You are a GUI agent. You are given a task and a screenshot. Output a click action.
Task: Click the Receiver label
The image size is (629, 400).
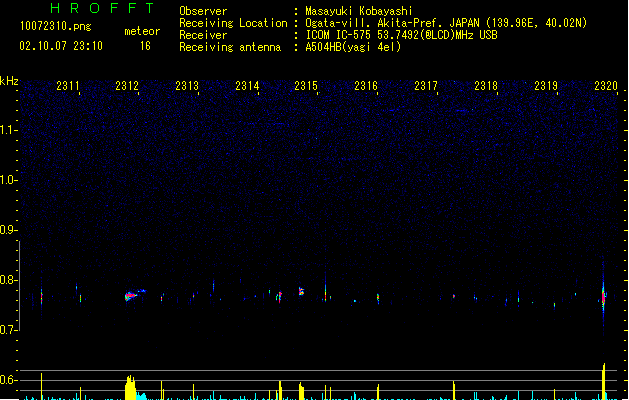[x=203, y=35]
